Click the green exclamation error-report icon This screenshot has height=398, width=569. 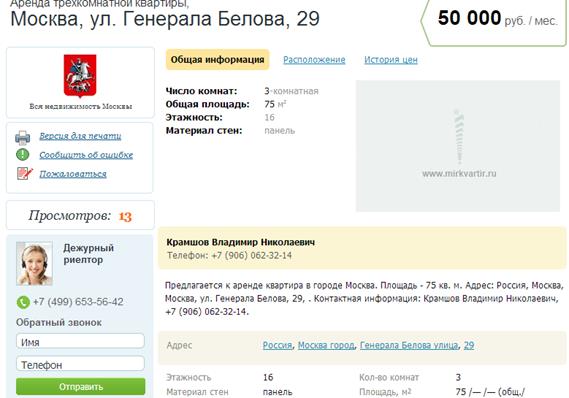click(22, 155)
